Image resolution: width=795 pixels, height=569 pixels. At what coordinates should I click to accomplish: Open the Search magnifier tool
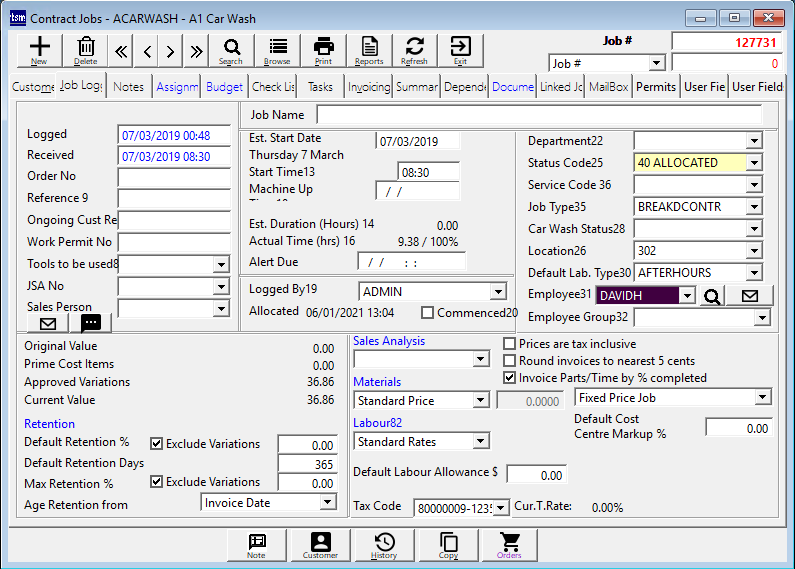pos(231,49)
